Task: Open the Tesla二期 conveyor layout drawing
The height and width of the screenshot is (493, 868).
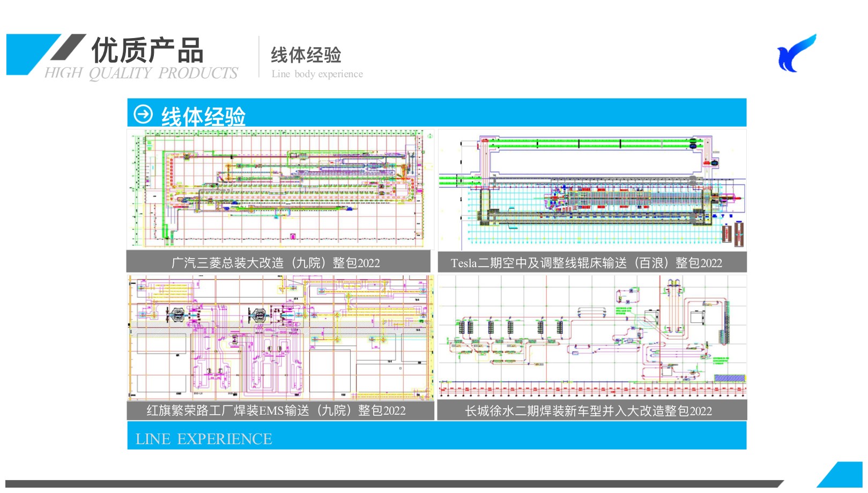Action: [x=592, y=189]
